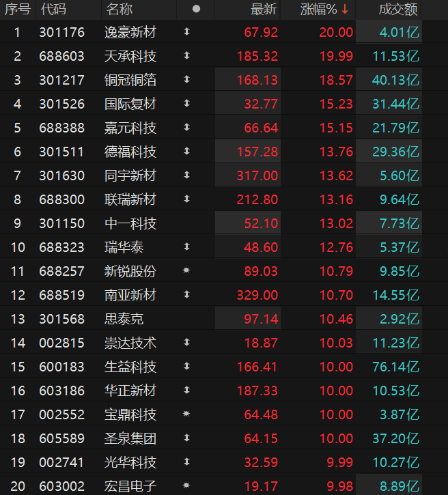Screen dimensions: 448x495
Task: Click the marker icon for 国际复材
Action: [186, 103]
